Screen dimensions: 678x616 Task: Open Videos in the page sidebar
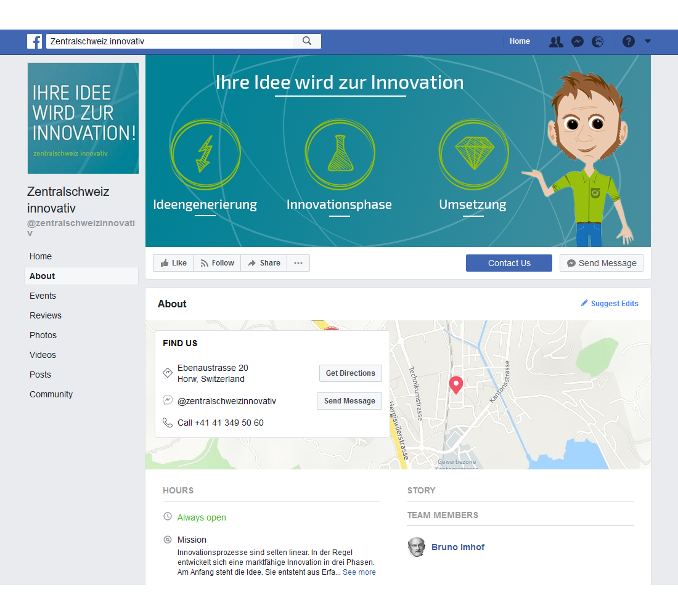[43, 355]
